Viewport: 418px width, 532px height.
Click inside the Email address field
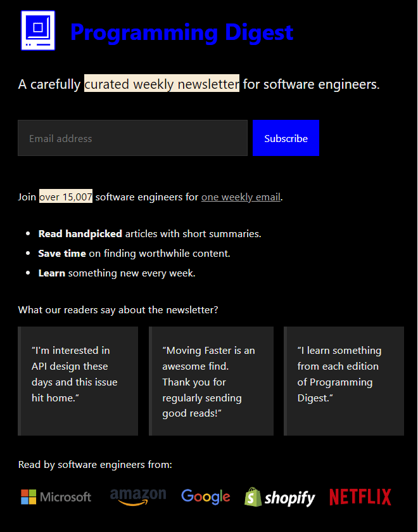(x=132, y=138)
